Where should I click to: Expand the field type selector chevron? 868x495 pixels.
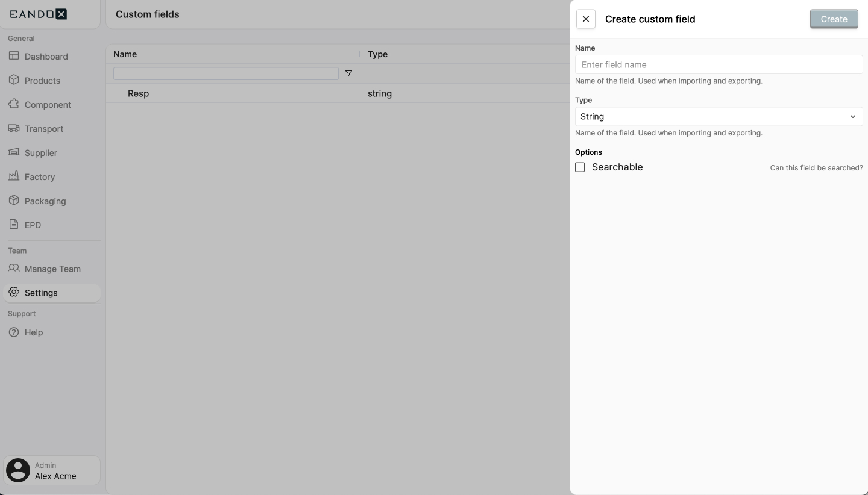[853, 116]
